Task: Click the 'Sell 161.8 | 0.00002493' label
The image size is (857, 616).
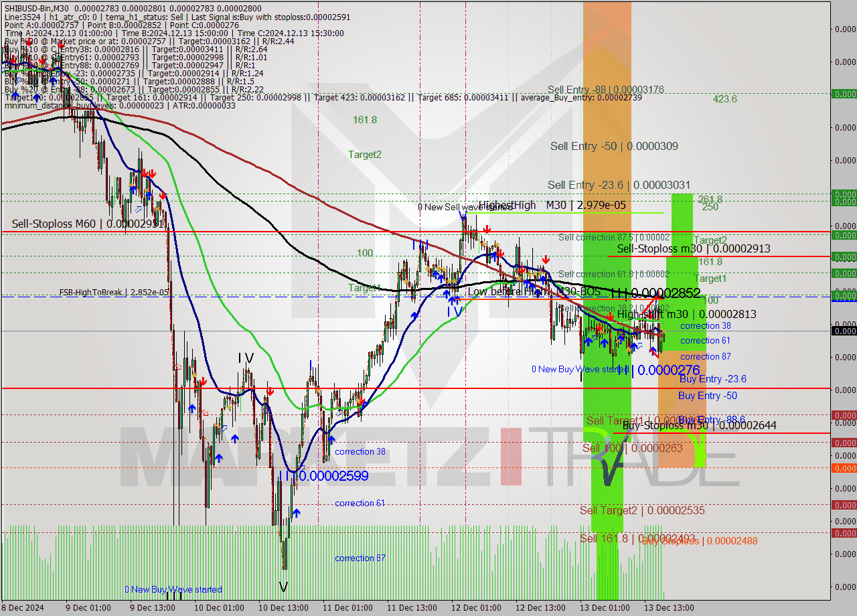Action: 637,538
